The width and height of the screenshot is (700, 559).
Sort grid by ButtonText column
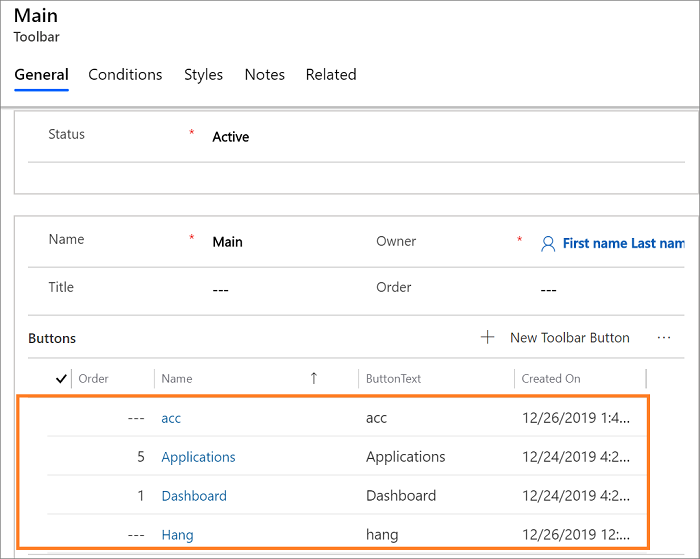tap(393, 379)
